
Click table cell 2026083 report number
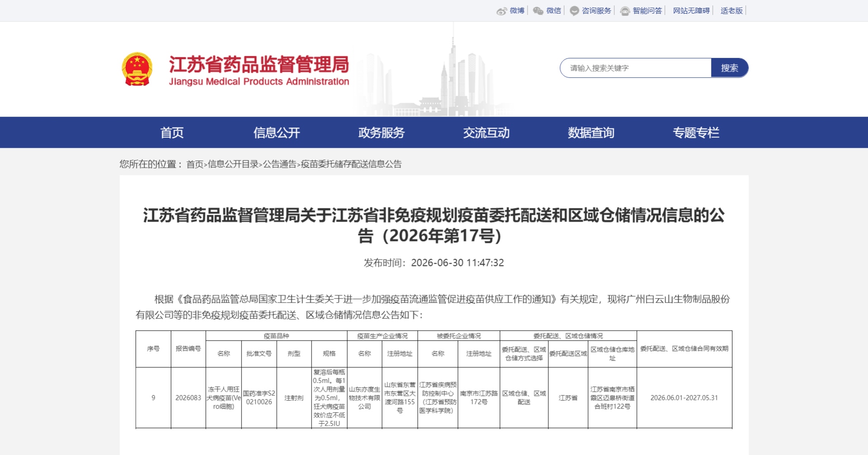188,398
